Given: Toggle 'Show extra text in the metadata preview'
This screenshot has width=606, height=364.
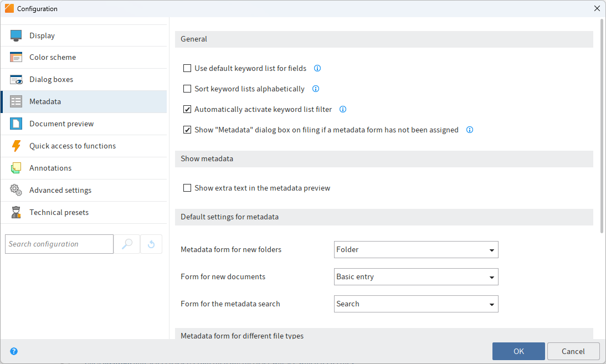Looking at the screenshot, I should point(187,188).
